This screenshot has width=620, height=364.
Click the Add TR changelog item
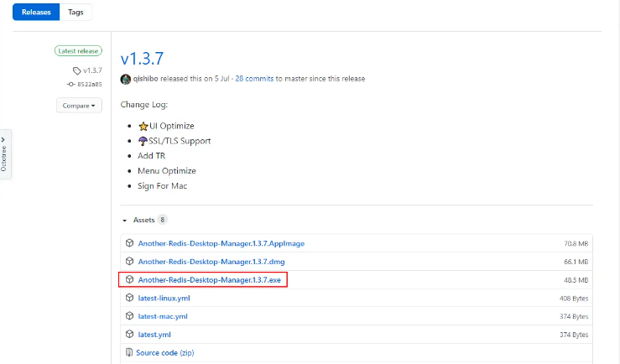point(152,156)
